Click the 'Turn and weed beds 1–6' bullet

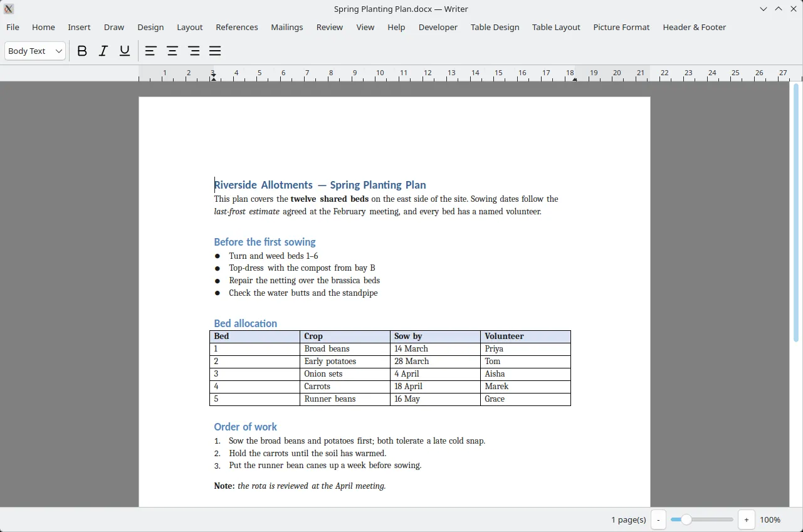(x=273, y=256)
